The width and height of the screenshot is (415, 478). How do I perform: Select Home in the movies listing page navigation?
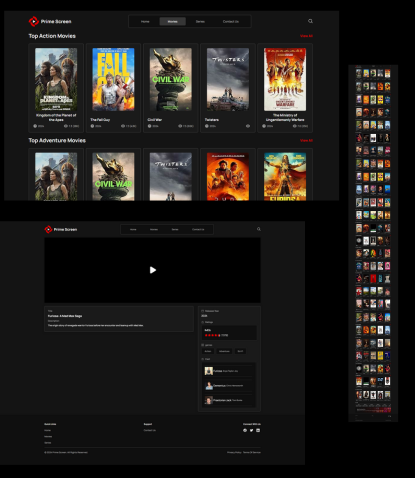(x=145, y=22)
